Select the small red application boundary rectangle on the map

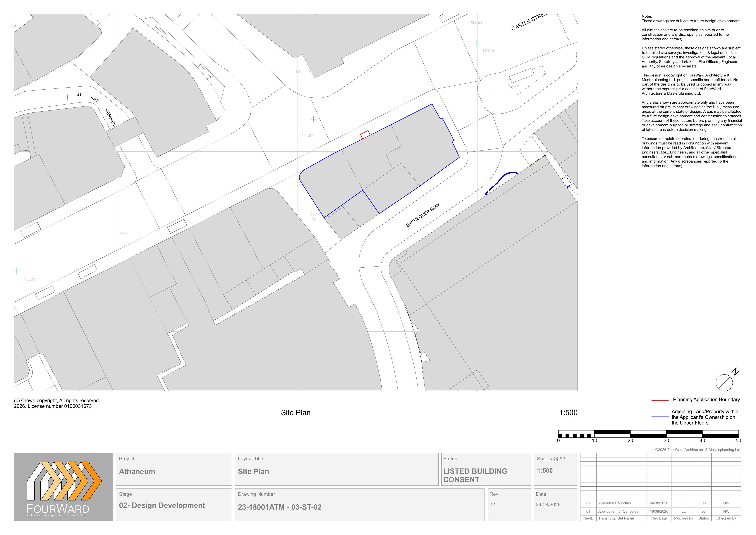[x=365, y=135]
